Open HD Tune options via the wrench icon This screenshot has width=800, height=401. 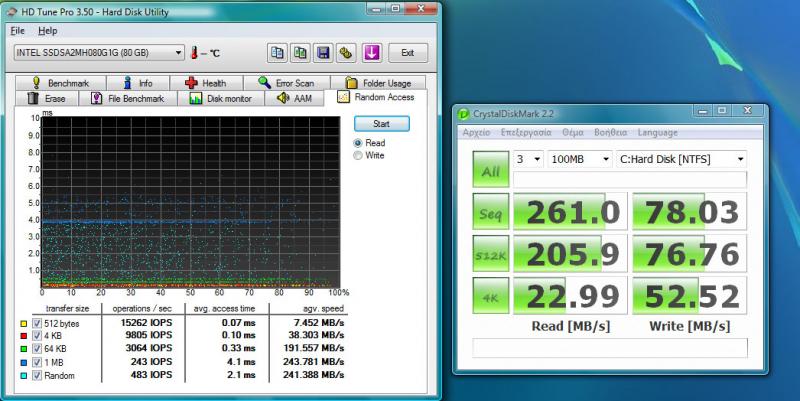point(346,53)
